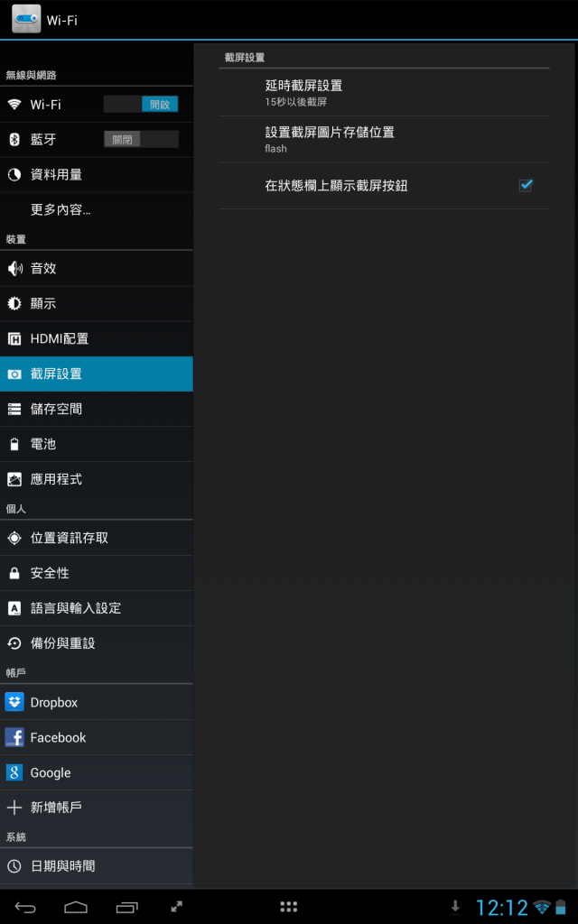This screenshot has height=924, width=578.
Task: Open the app drawer grid icon
Action: pyautogui.click(x=288, y=907)
